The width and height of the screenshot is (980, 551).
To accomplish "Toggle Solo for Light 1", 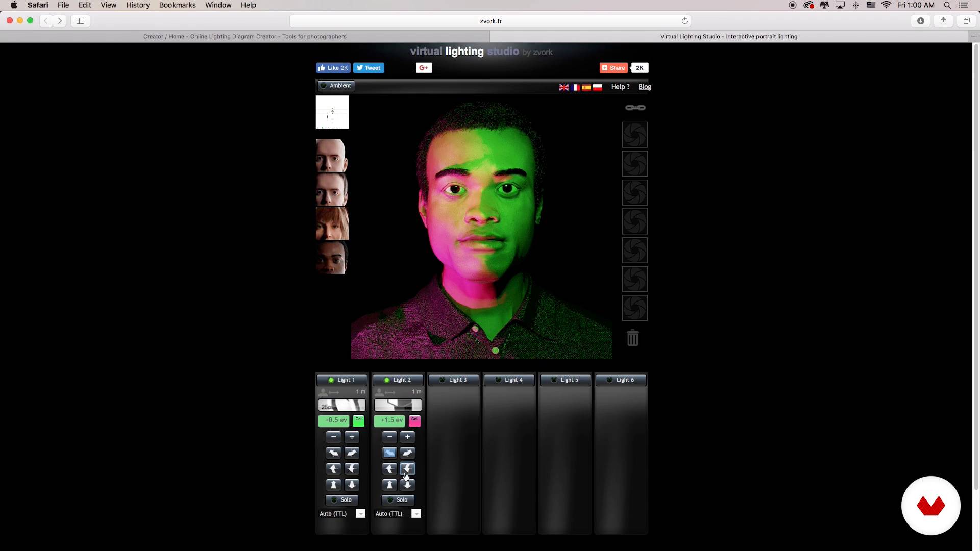I will point(342,500).
